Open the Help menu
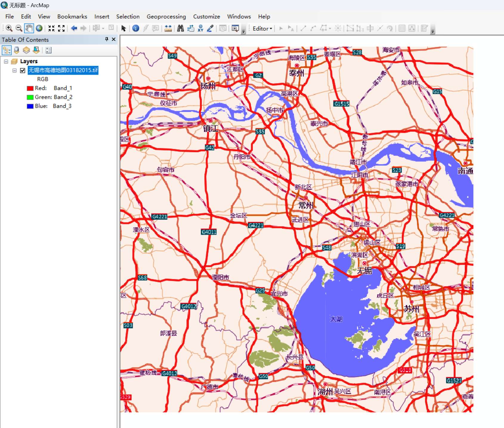 click(x=264, y=16)
